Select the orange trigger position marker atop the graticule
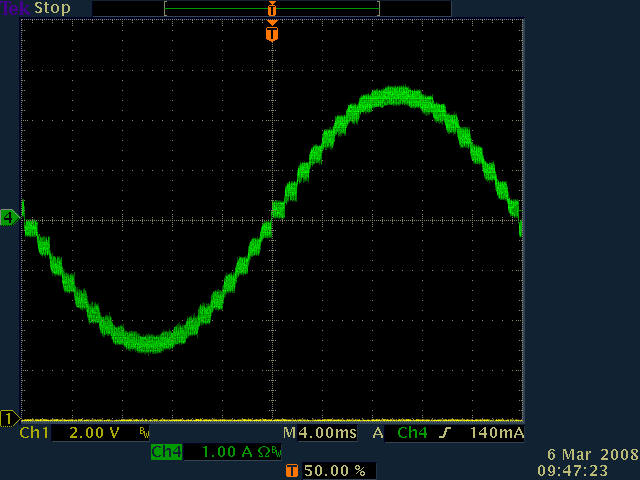This screenshot has width=640, height=480. [271, 34]
